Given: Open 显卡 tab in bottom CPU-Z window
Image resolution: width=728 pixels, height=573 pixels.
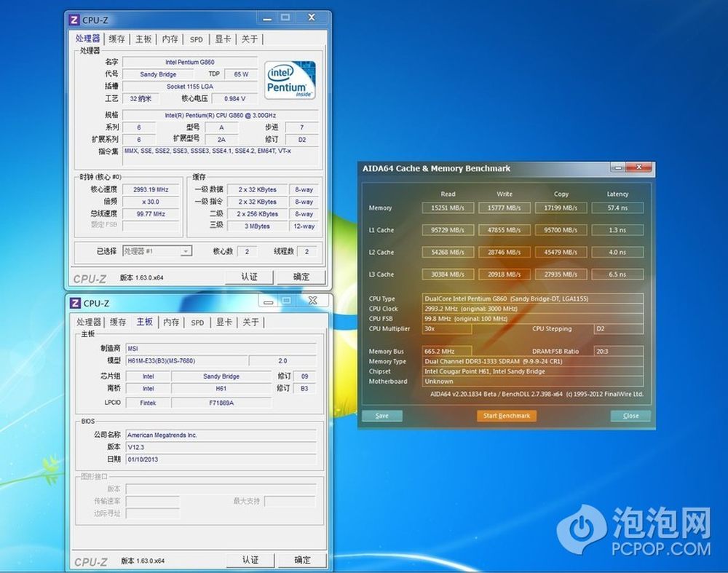Looking at the screenshot, I should coord(223,323).
